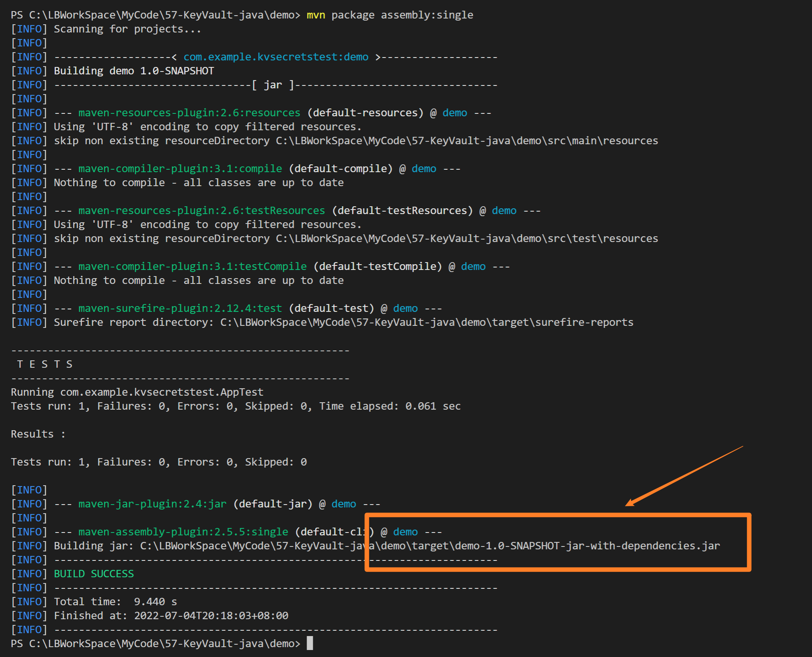Click 'maven-jar-plugin:2.4:jar' plugin name
This screenshot has height=657, width=812.
coord(153,504)
